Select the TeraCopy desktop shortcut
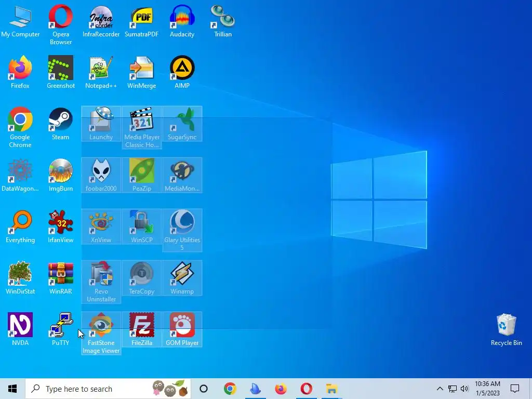 coord(142,278)
